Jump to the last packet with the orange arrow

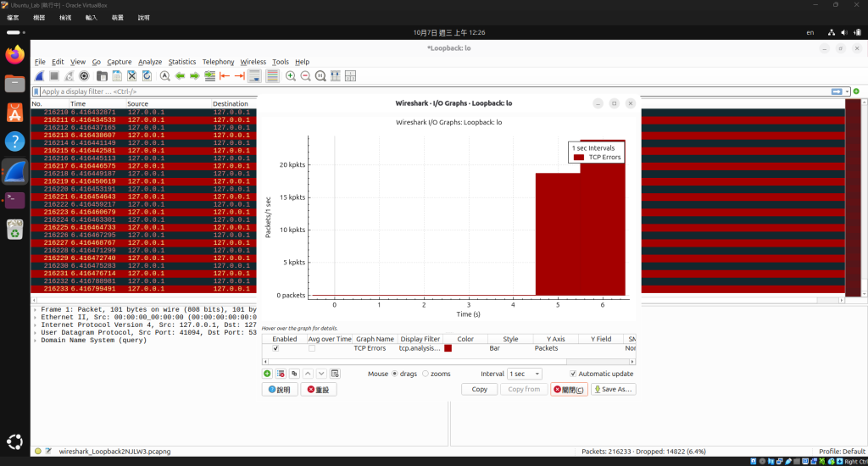240,75
